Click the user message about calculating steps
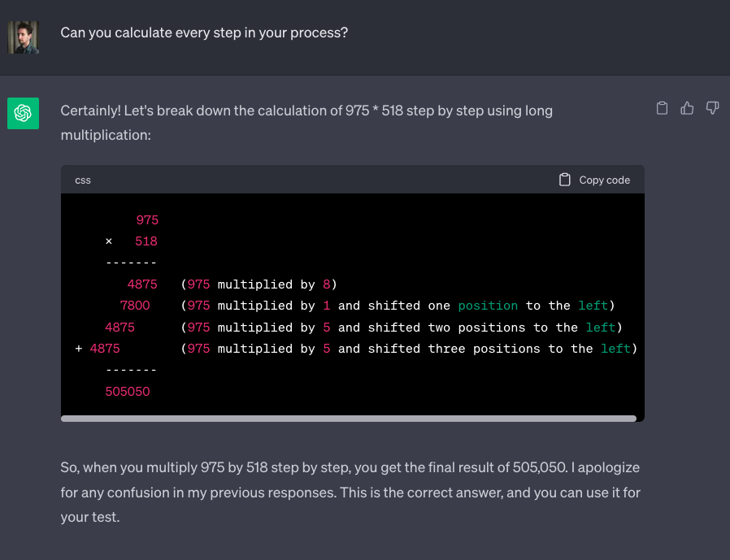The image size is (730, 560). point(204,34)
